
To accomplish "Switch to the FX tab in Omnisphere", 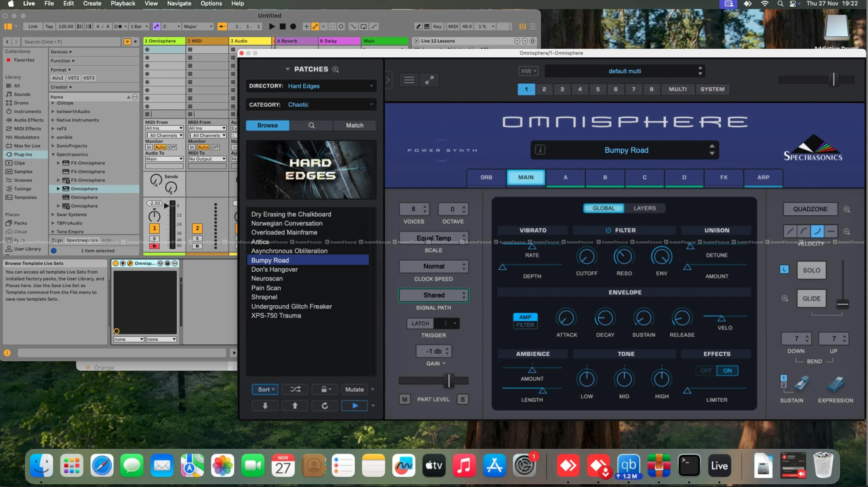I will [x=724, y=177].
